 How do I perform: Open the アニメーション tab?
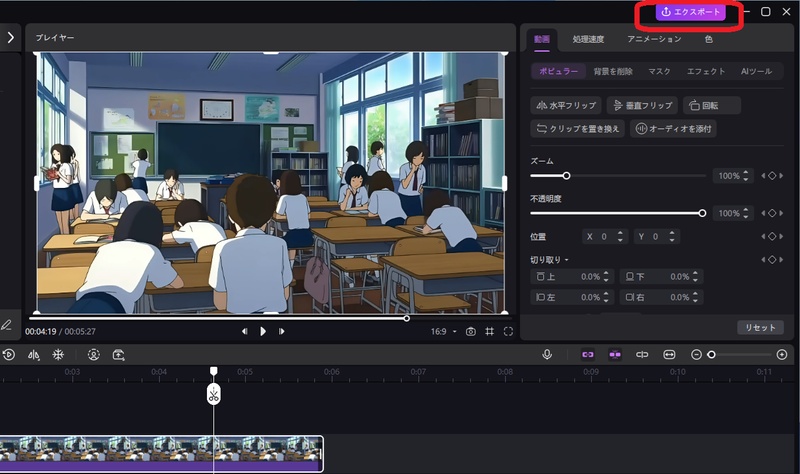pos(654,39)
